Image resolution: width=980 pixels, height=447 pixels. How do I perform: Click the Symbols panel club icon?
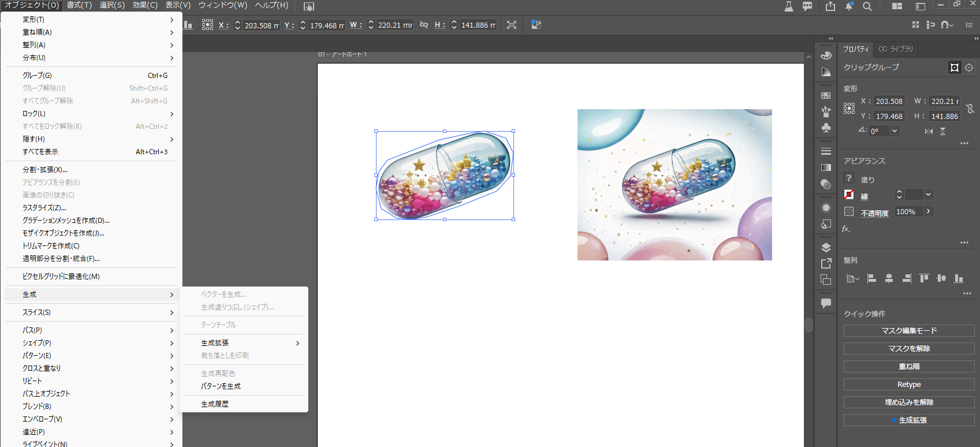pos(826,128)
